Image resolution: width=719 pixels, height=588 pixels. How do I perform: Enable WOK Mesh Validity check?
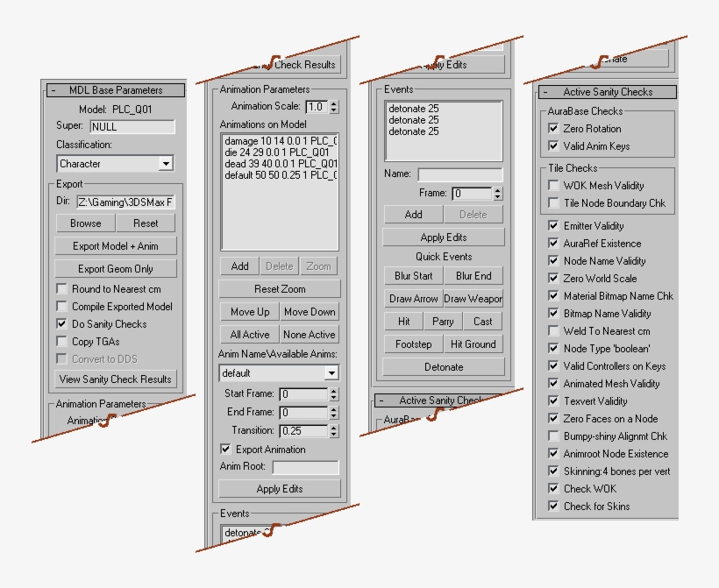pos(554,185)
